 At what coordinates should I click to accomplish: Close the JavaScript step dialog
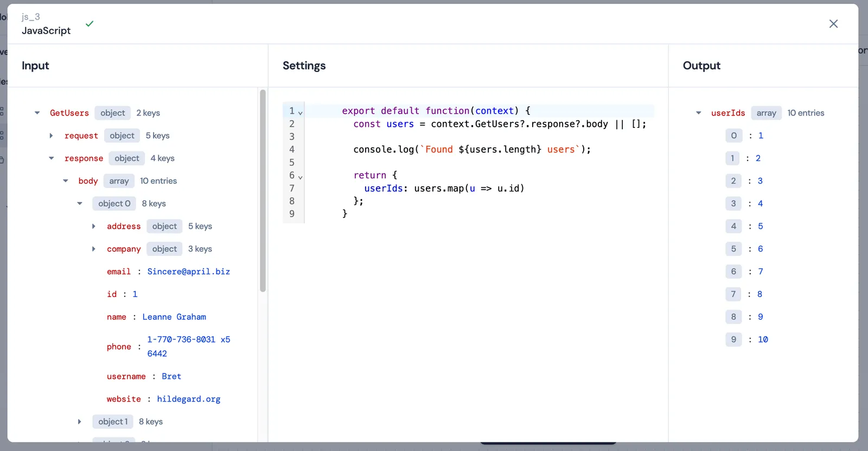pyautogui.click(x=833, y=24)
